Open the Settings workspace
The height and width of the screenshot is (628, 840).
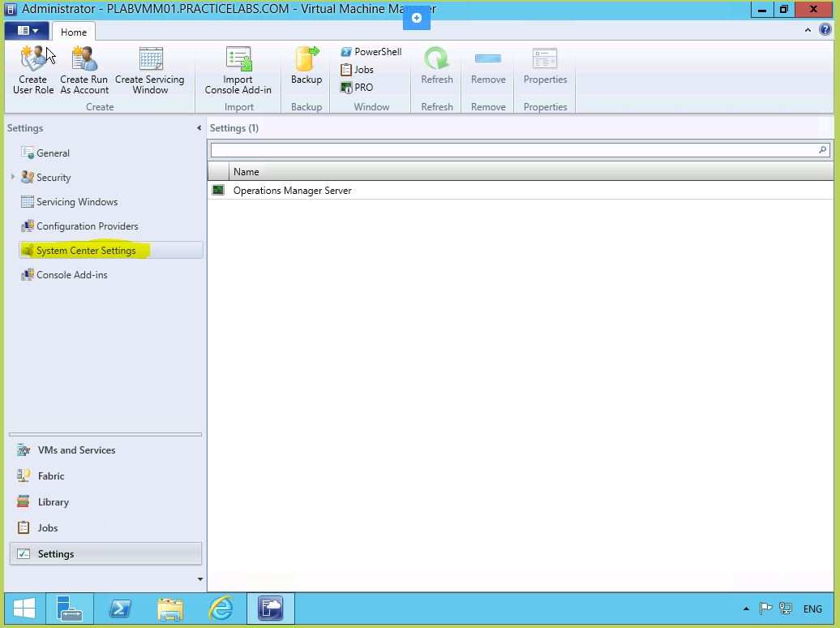coord(105,553)
